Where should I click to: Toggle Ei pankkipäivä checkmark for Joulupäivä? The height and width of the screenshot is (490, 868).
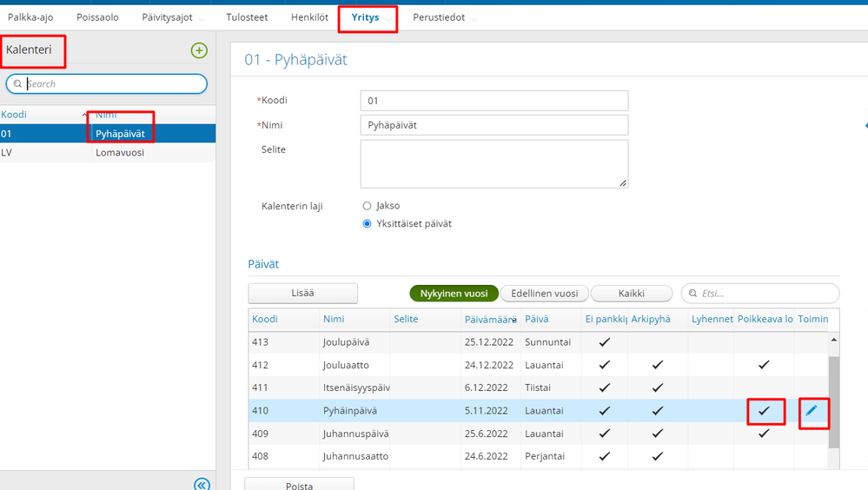point(605,342)
